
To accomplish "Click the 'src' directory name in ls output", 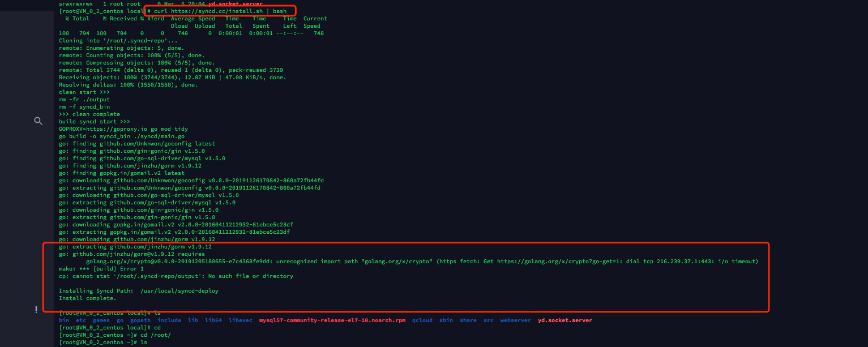I will pyautogui.click(x=489, y=320).
